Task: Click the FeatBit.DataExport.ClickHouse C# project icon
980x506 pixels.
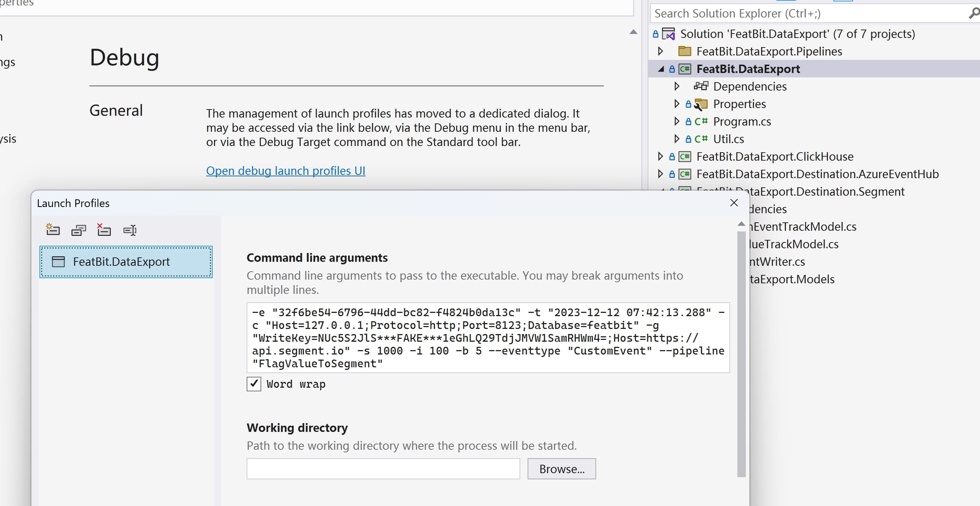Action: click(685, 157)
